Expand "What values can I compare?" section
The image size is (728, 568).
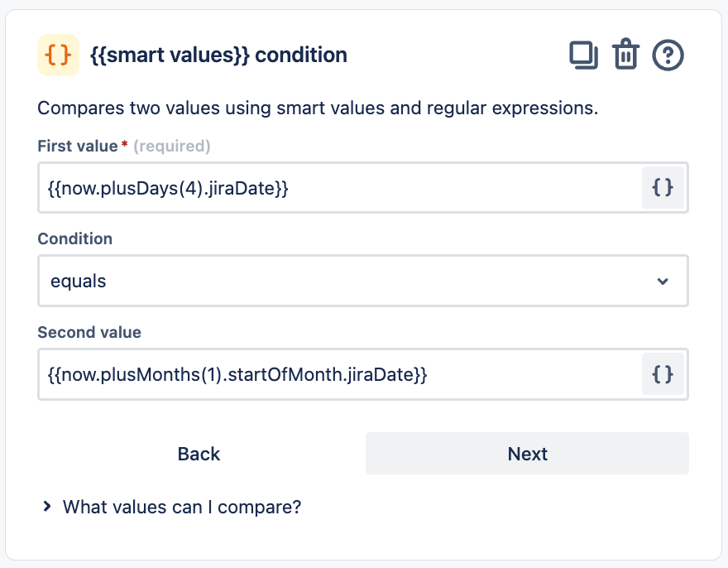182,507
